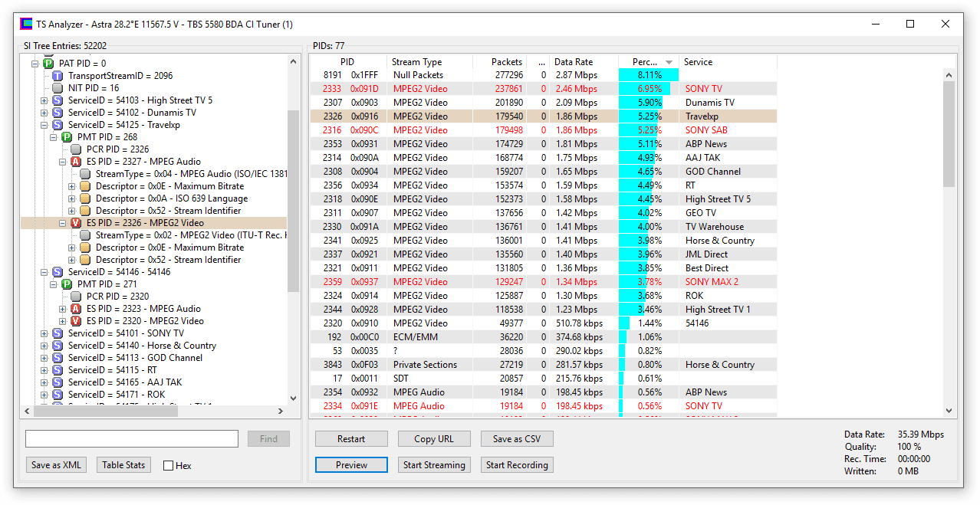
Task: Click the red V icon for ES PID 2326
Action: point(76,223)
